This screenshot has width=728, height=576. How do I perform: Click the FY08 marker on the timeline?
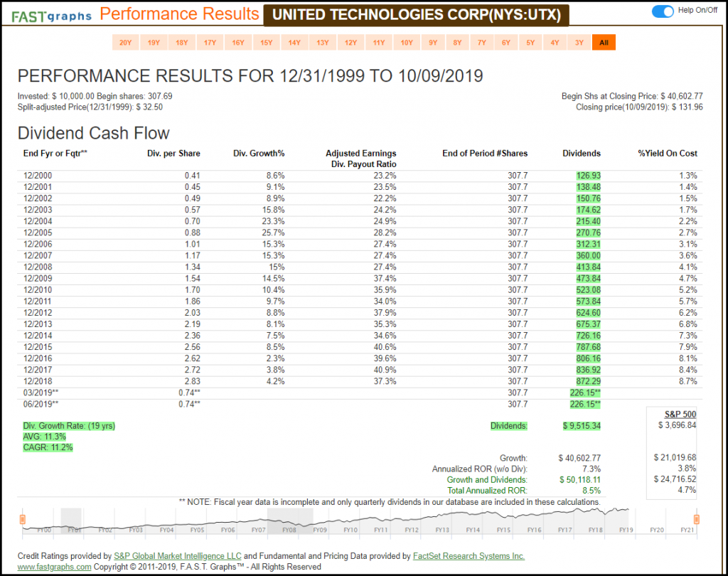pyautogui.click(x=289, y=530)
